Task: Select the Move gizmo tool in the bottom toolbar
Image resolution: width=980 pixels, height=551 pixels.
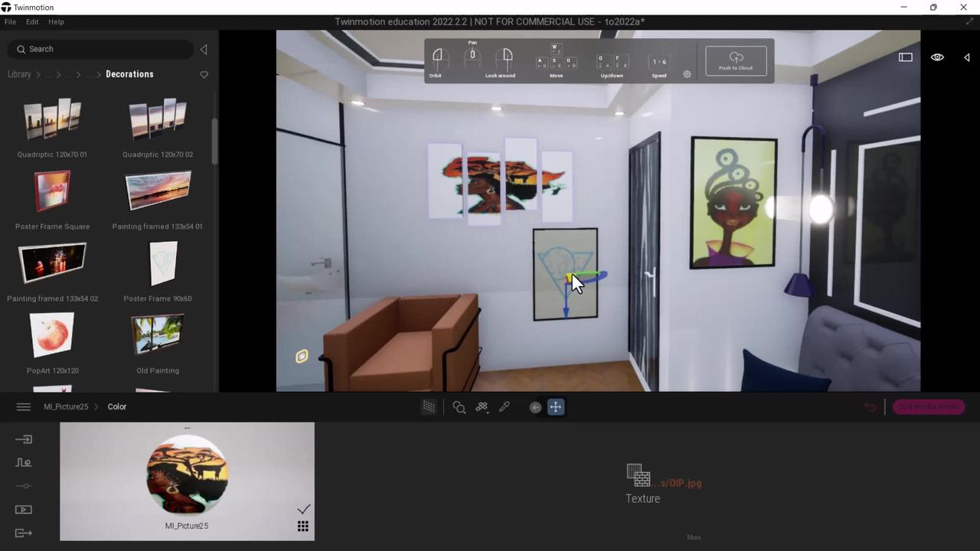Action: point(555,406)
